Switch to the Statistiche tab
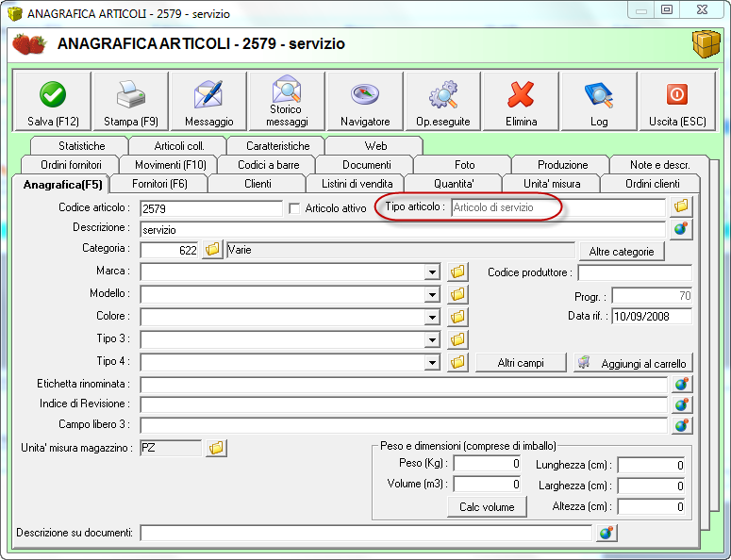The height and width of the screenshot is (560, 731). click(81, 146)
